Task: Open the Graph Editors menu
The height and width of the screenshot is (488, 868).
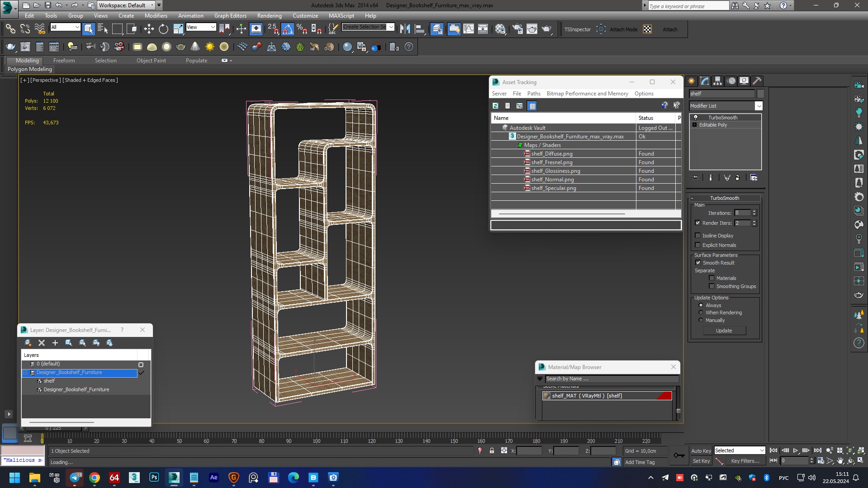Action: pos(230,16)
